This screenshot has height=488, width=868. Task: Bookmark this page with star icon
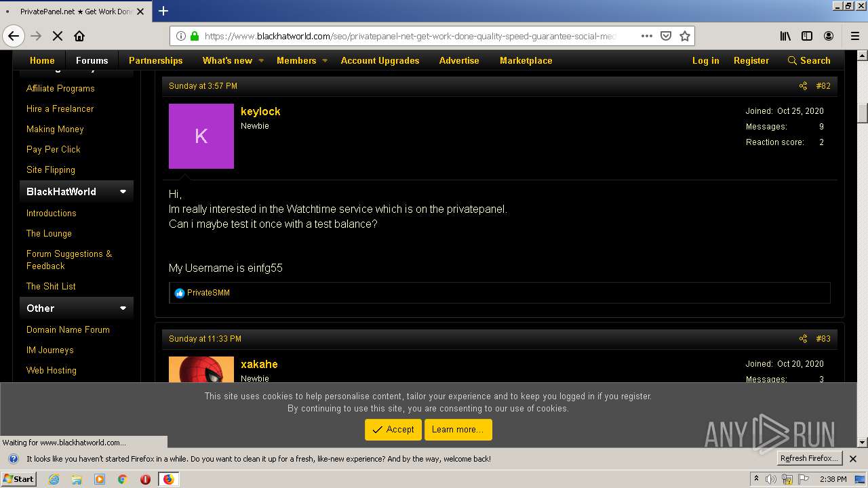[x=685, y=36]
